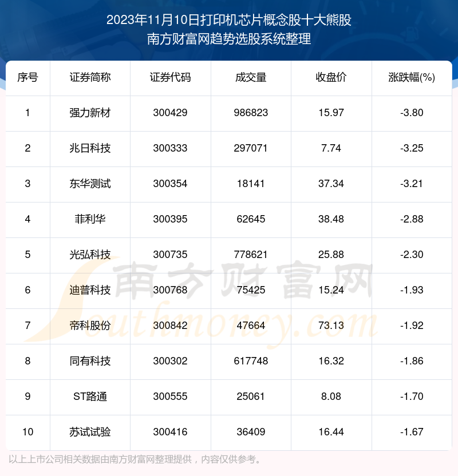Click volume value '62645'
This screenshot has height=476, width=458.
(251, 220)
